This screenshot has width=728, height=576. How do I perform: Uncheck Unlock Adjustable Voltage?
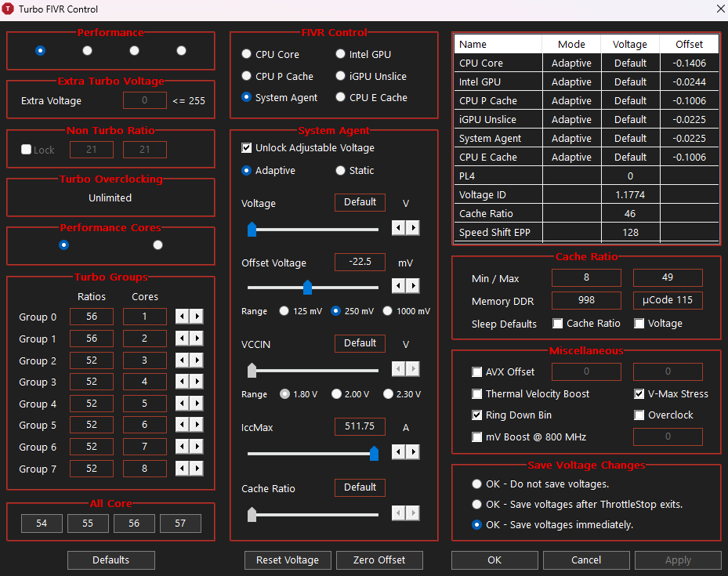point(247,148)
